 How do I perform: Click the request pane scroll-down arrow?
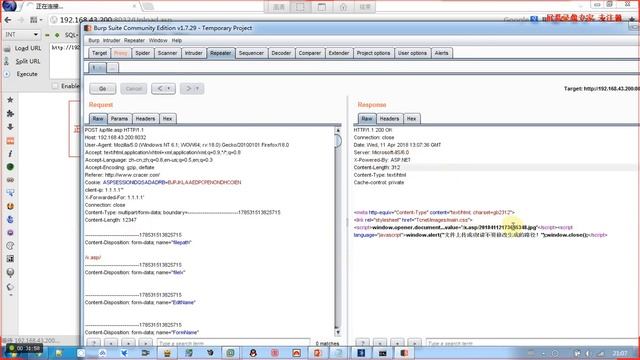pyautogui.click(x=338, y=332)
